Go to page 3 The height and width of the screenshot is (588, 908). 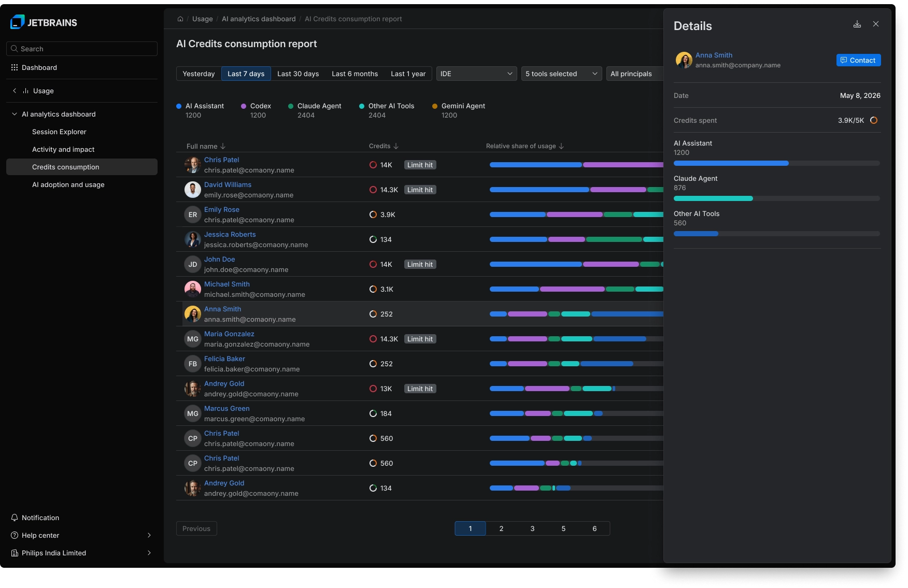coord(532,529)
